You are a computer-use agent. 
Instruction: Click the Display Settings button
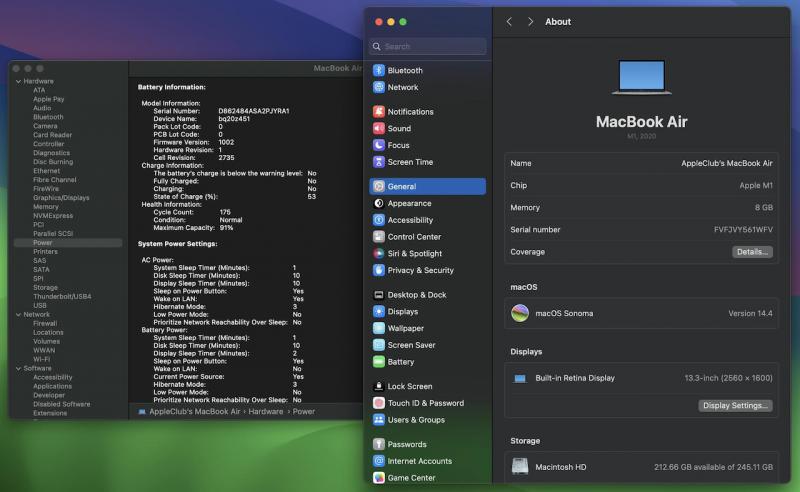735,405
